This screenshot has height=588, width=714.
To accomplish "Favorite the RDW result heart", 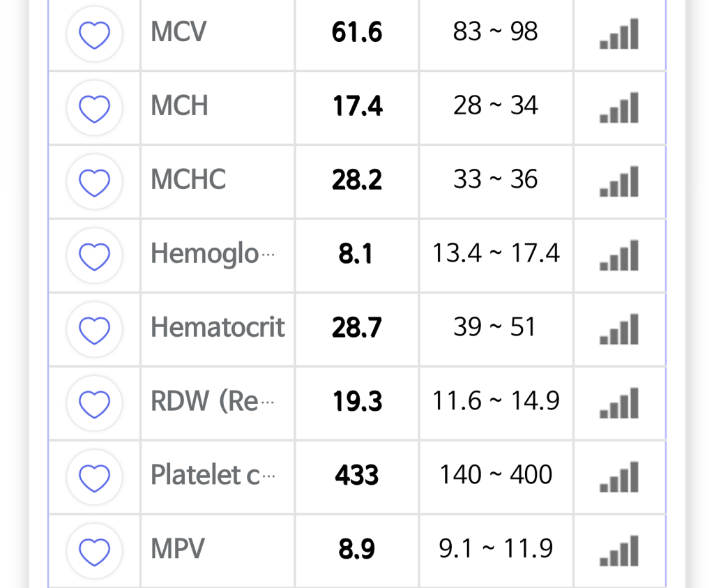I will coord(94,404).
